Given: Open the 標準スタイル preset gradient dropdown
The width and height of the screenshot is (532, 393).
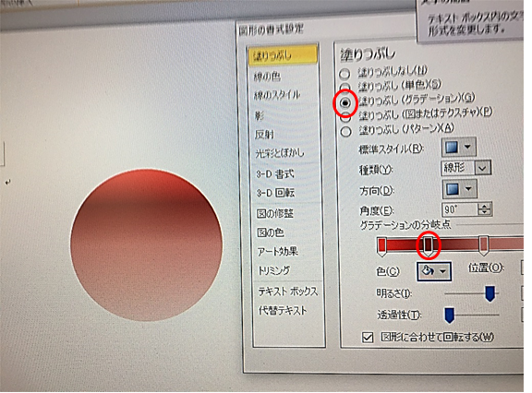Looking at the screenshot, I should point(459,148).
